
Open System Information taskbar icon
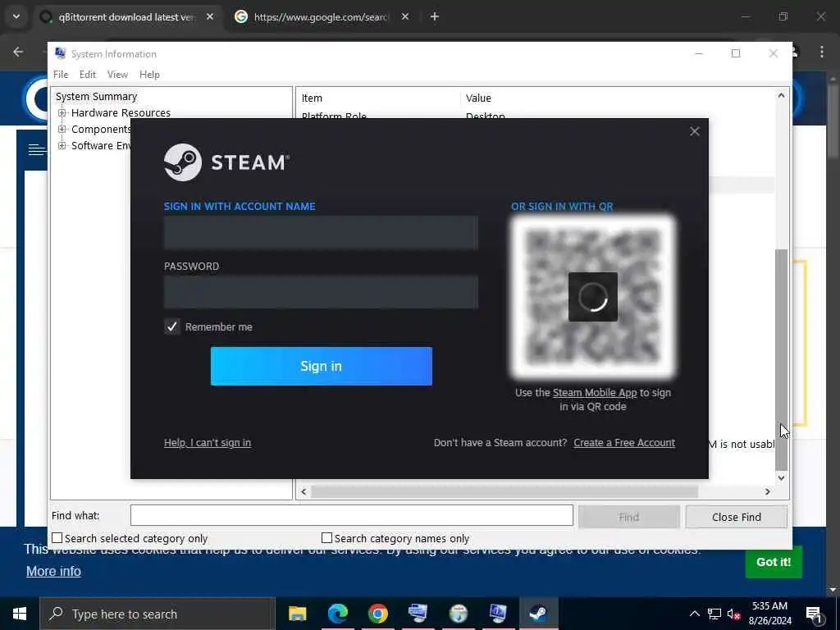[498, 614]
